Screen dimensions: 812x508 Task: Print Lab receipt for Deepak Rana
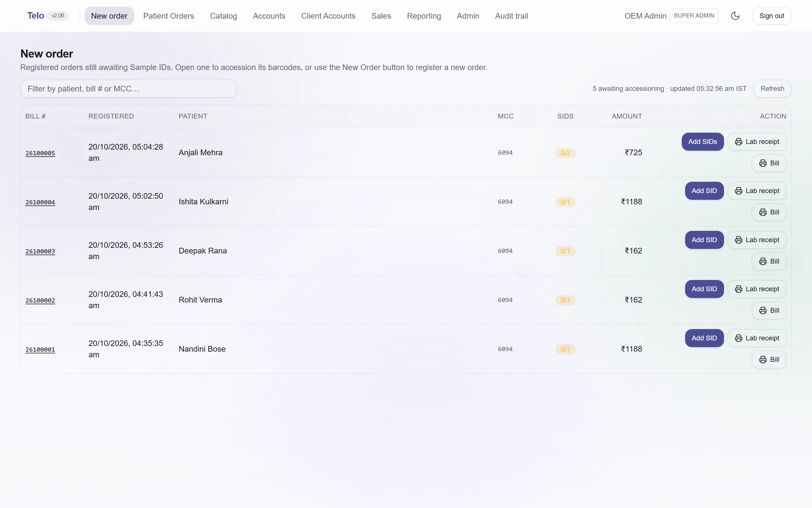point(757,240)
